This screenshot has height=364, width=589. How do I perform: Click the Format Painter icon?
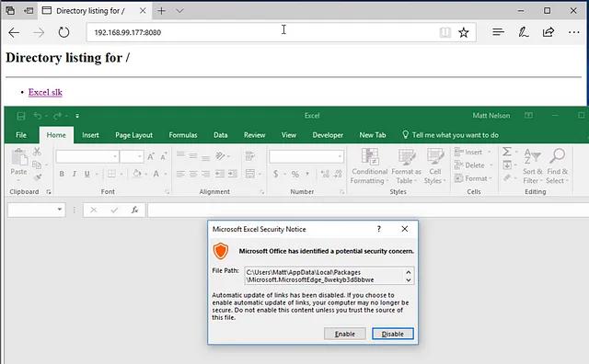click(37, 177)
